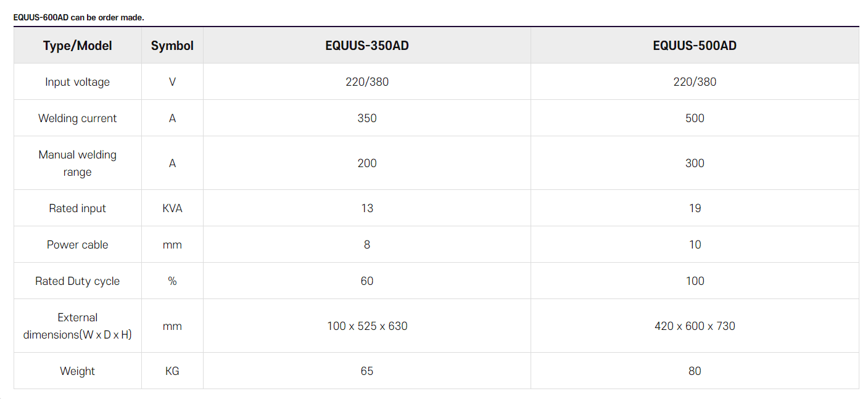Select the Rated input row label
Screen dimensions: 868x399
pos(78,208)
